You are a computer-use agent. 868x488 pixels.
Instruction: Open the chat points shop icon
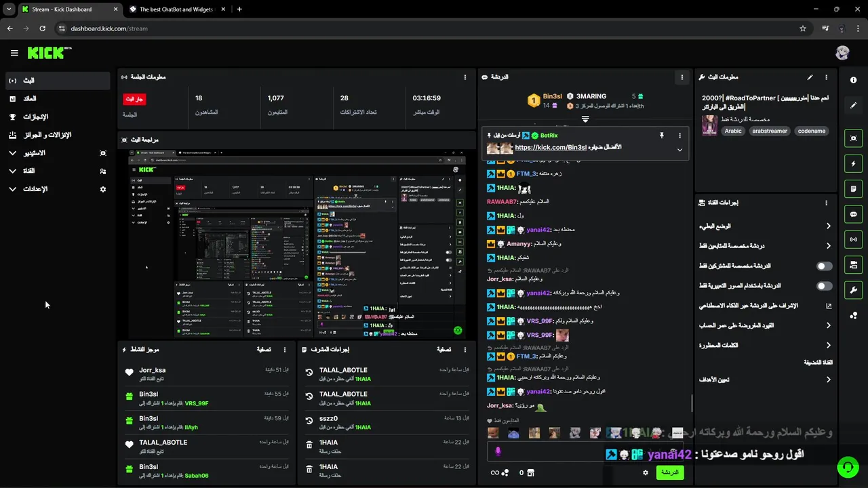pyautogui.click(x=530, y=472)
